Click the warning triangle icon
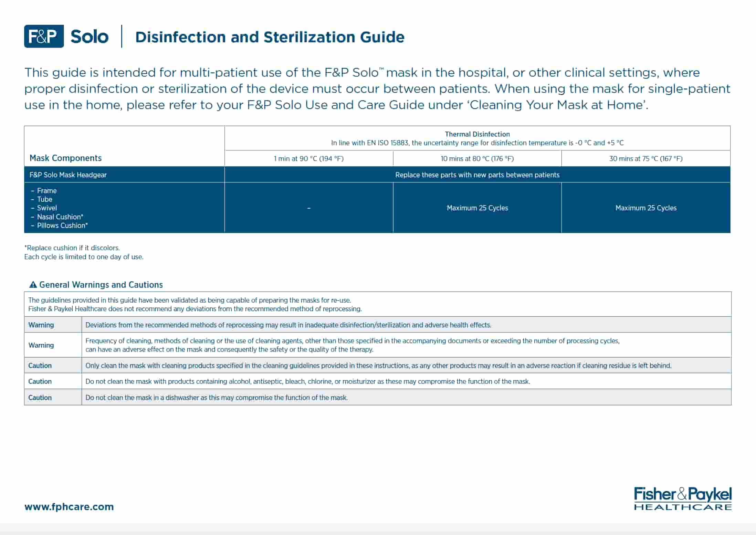The image size is (756, 535). coord(33,284)
